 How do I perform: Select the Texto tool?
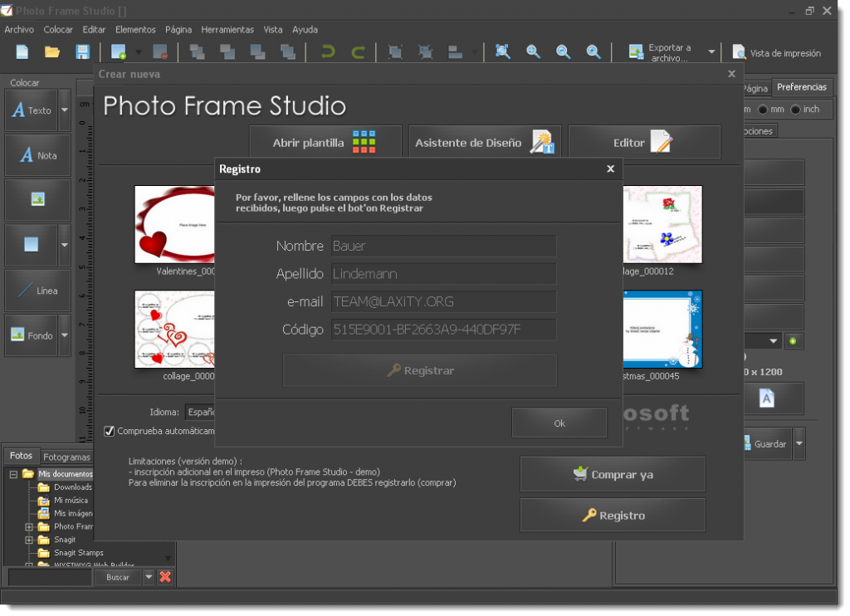32,110
